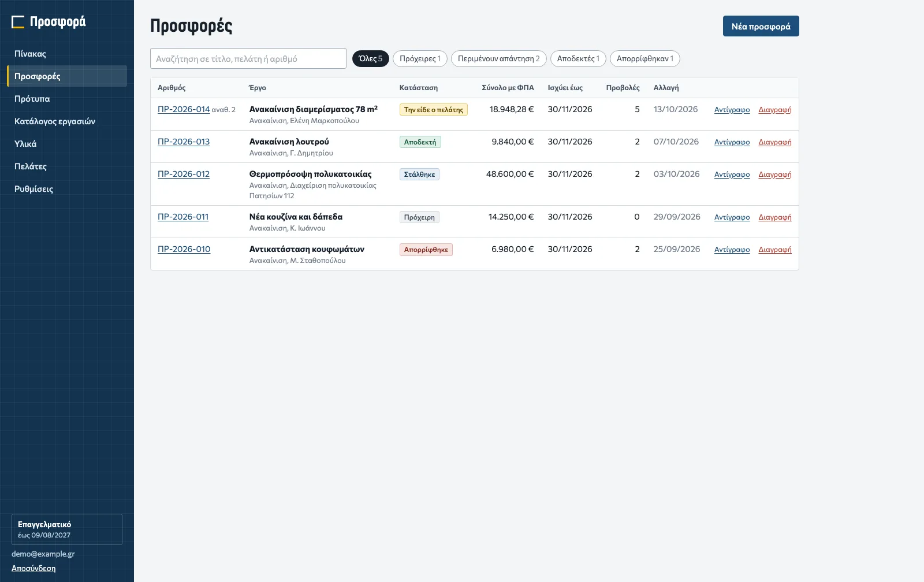The width and height of the screenshot is (924, 582).
Task: Click the Επαγγελματικό plan box
Action: pos(67,529)
